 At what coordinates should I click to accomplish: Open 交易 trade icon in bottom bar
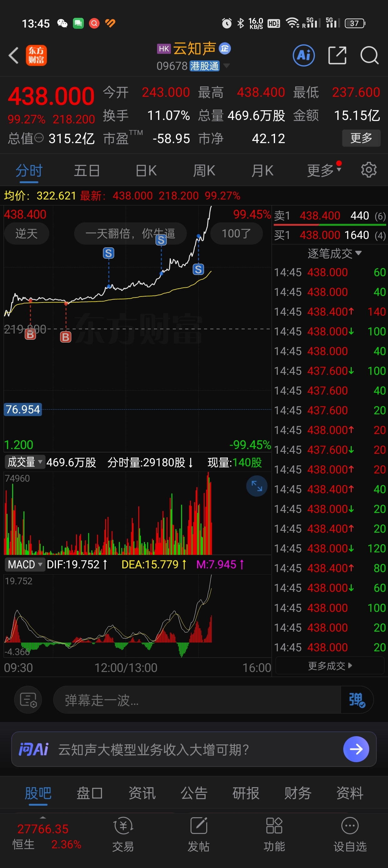coord(123,834)
